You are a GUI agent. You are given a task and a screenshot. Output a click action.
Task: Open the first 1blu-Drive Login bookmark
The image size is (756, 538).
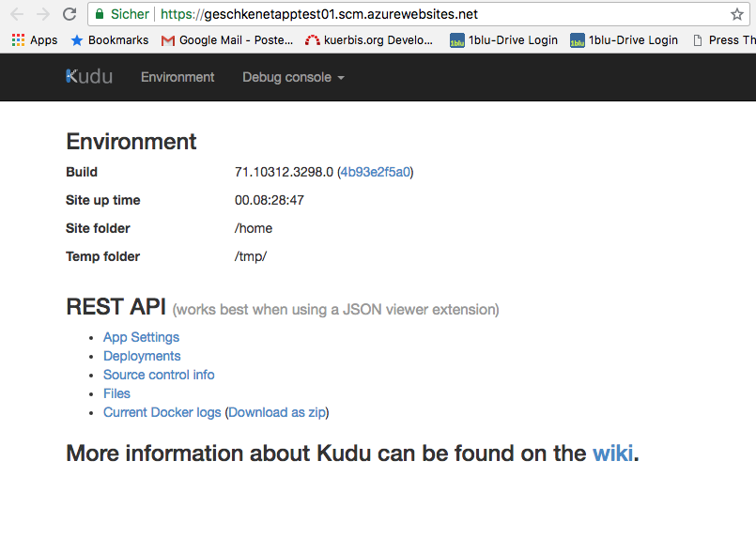tap(503, 40)
